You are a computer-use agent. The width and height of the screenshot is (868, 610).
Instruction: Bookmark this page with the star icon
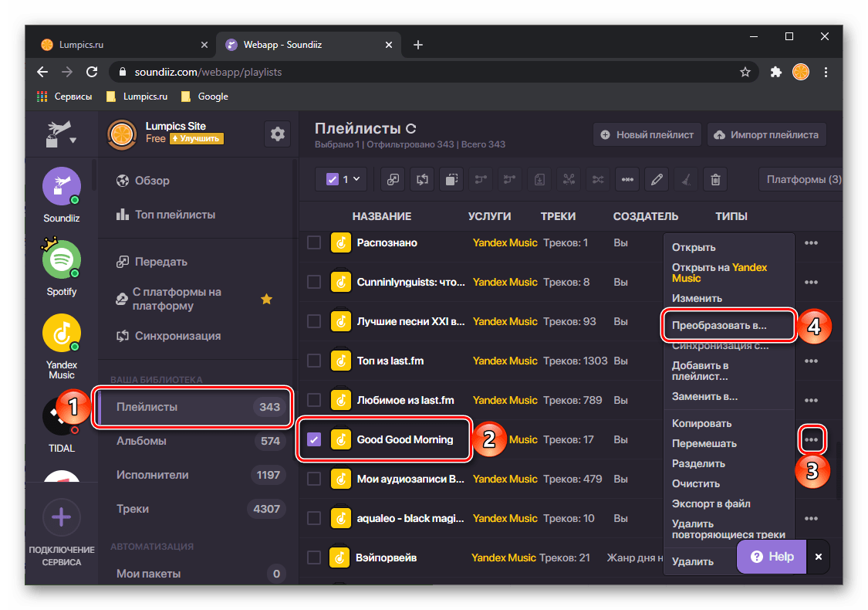coord(745,72)
